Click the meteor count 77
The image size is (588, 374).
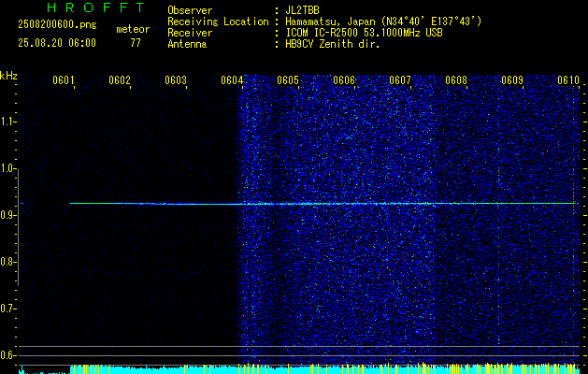[136, 43]
